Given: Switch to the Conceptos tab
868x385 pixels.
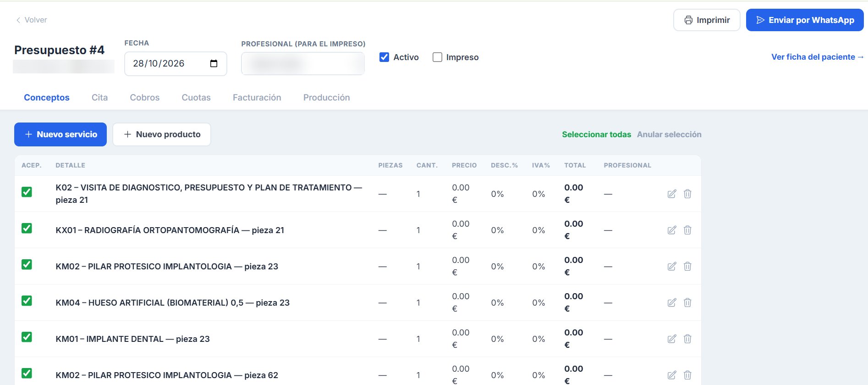Looking at the screenshot, I should coord(47,97).
